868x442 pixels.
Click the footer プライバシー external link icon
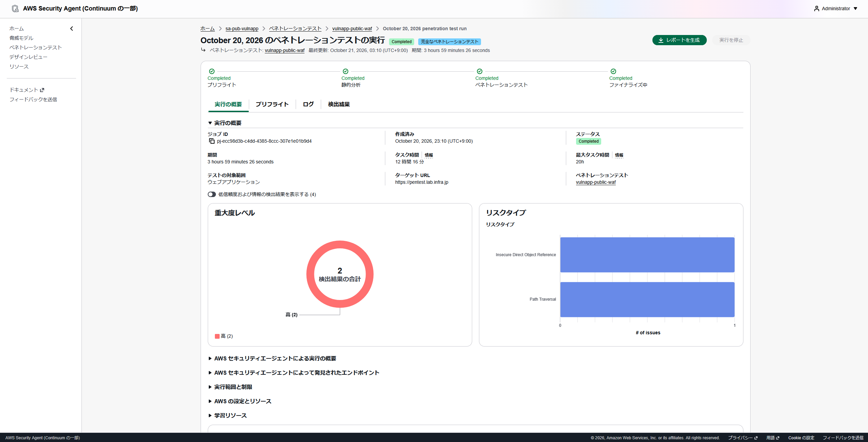tap(756, 438)
